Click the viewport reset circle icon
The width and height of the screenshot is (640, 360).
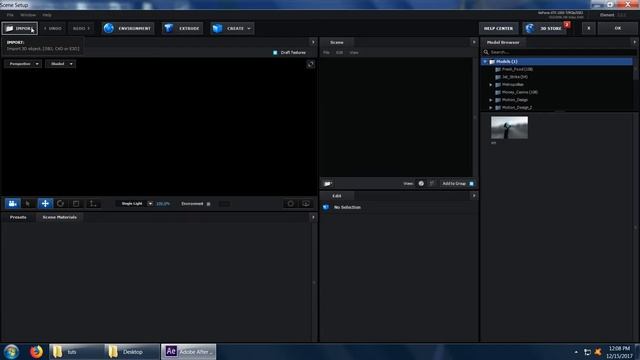290,204
